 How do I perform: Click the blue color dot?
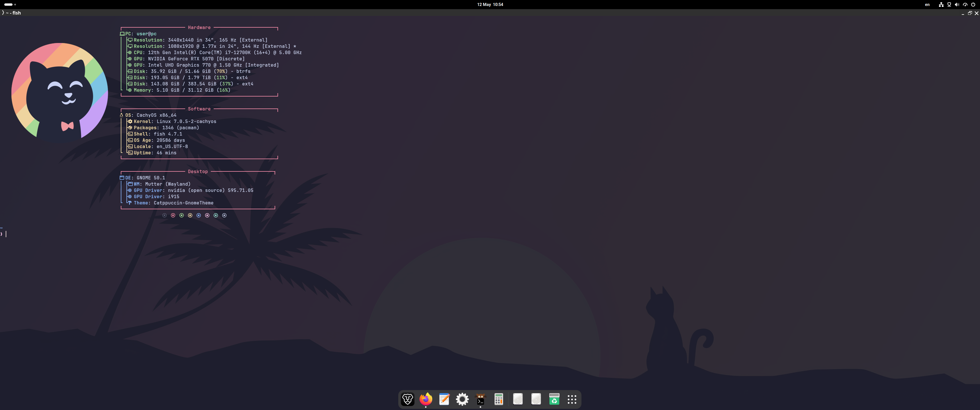(x=199, y=215)
